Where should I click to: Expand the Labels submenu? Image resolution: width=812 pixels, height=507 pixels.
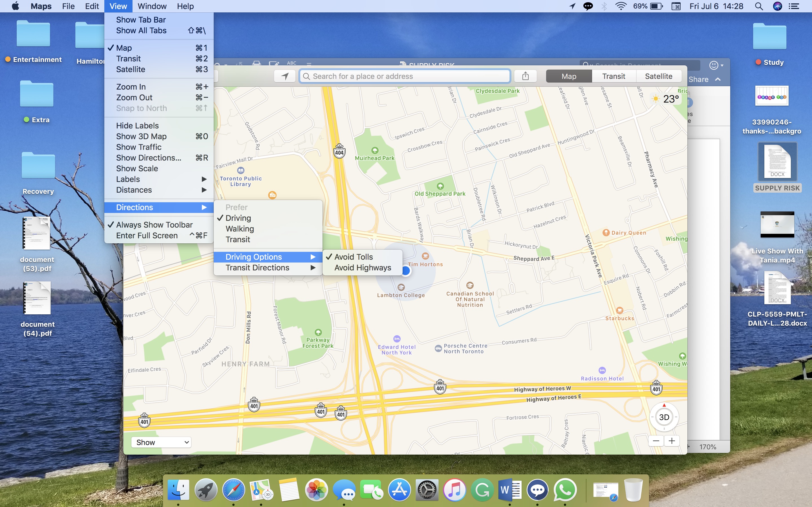128,179
